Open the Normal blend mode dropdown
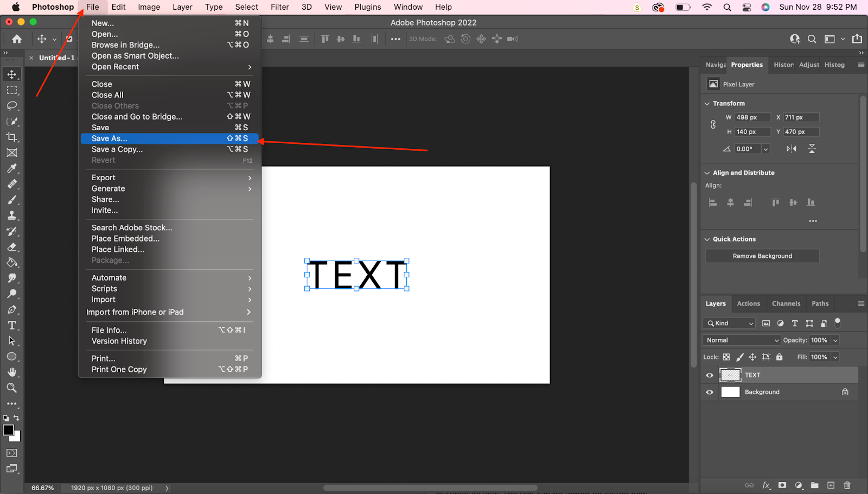Screen dimensions: 868x494 coord(742,340)
